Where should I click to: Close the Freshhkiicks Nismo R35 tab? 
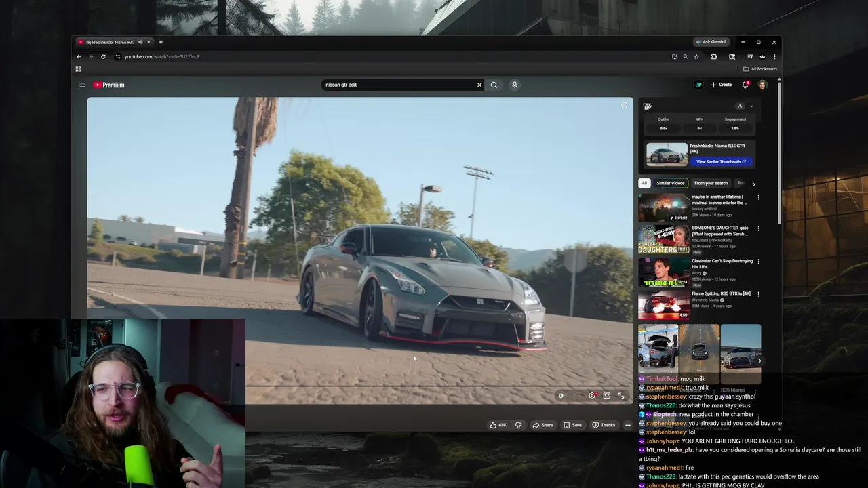(149, 42)
